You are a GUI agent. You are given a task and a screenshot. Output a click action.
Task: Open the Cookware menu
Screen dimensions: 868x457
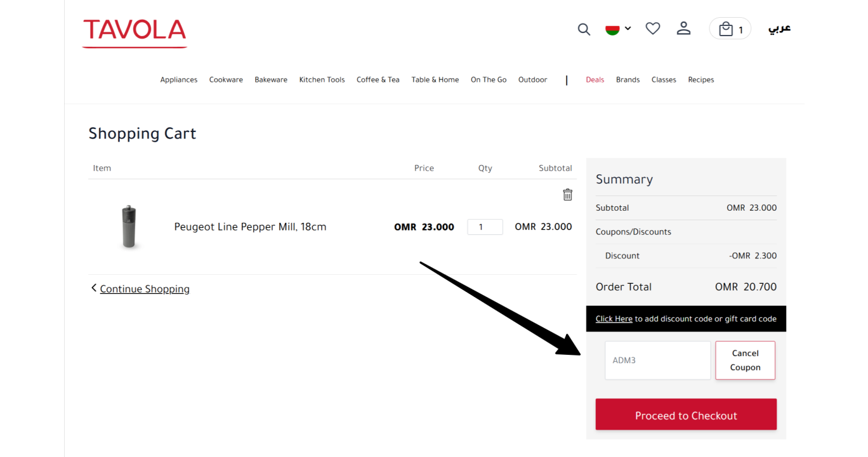226,80
